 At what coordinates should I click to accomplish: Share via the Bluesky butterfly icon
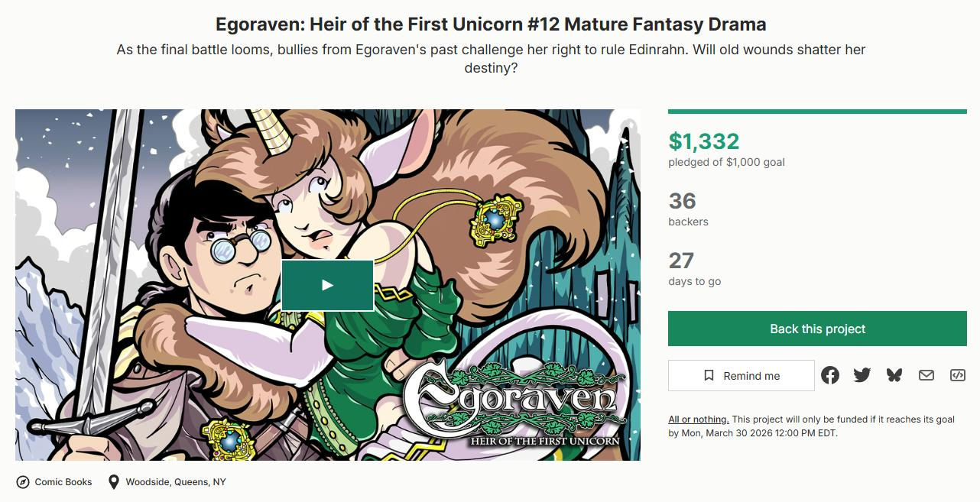point(894,375)
